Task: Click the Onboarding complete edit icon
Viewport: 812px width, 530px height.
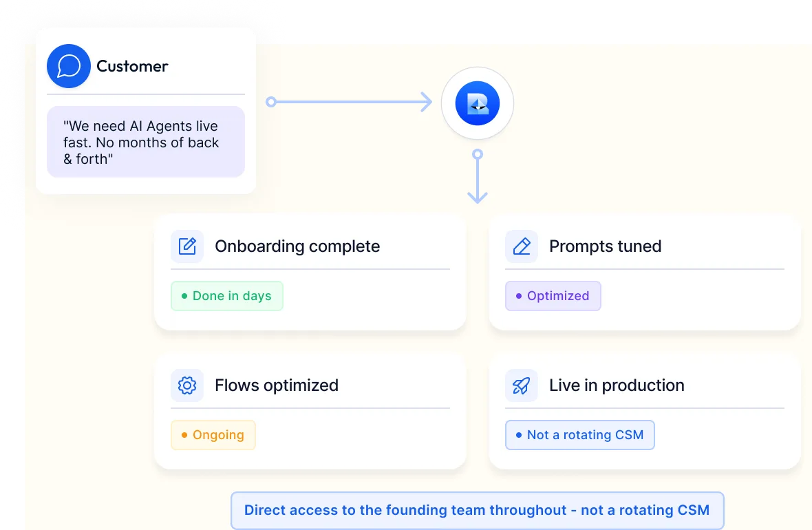Action: click(x=187, y=246)
